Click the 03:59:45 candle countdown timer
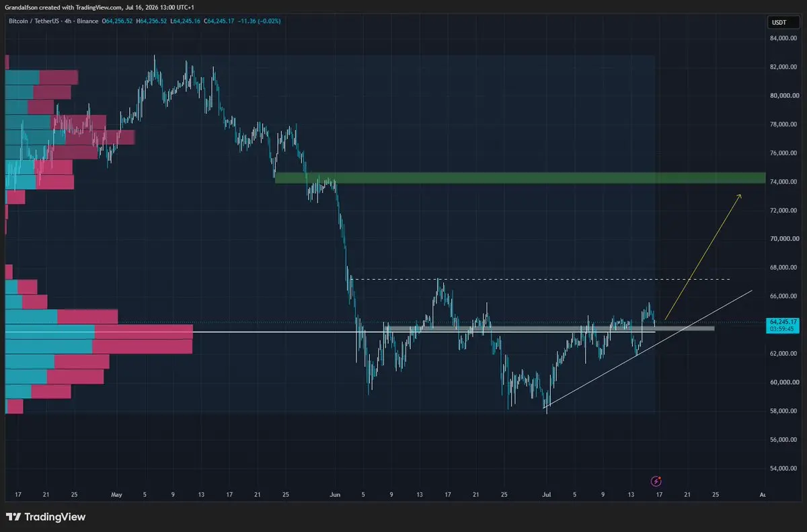Viewport: 807px width, 532px height. [x=782, y=329]
